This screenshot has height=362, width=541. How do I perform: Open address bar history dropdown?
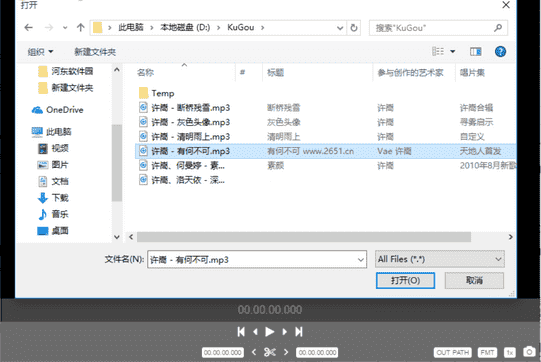coord(340,28)
